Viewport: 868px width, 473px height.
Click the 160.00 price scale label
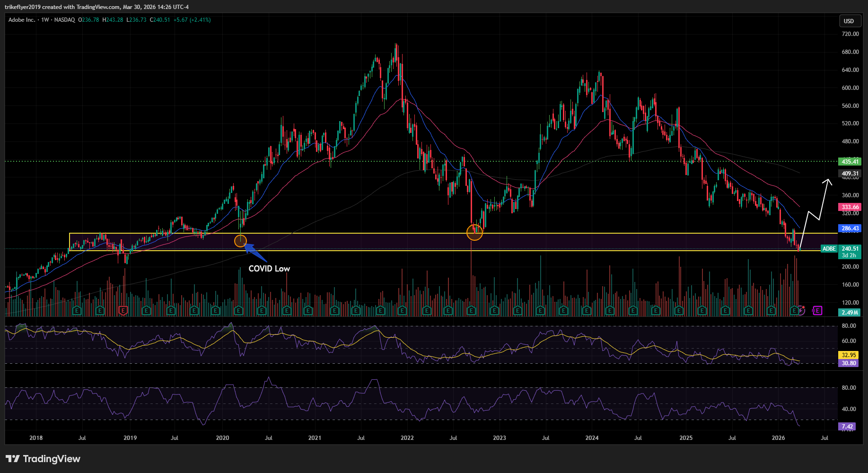[x=850, y=285]
